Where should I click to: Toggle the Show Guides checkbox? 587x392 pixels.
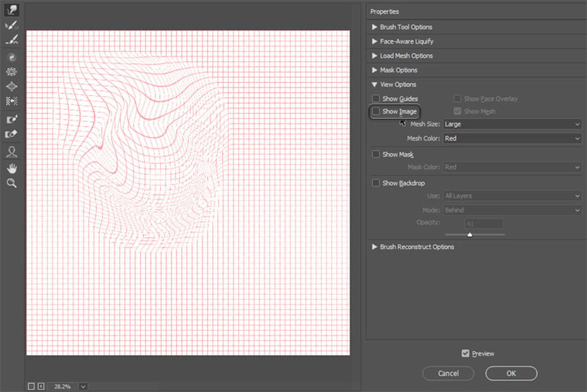(376, 99)
